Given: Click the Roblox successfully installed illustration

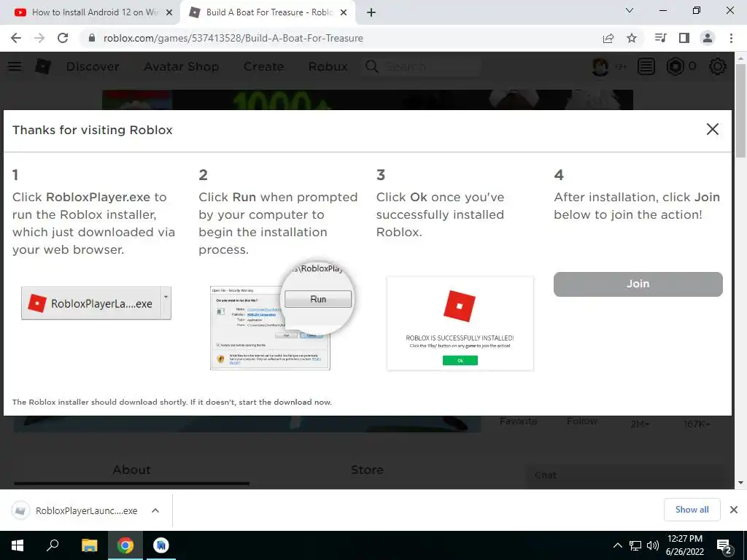Looking at the screenshot, I should tap(460, 324).
